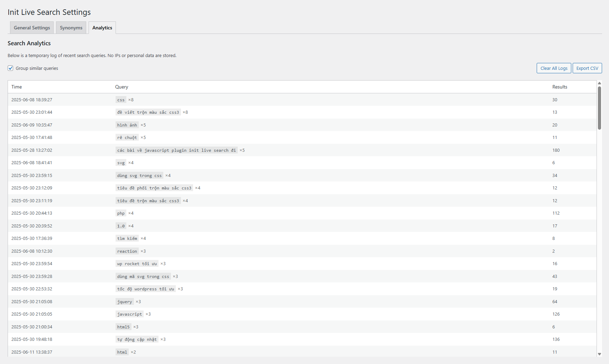Click the Init Live Search Settings title
Screen dimensions: 609x364
(x=49, y=12)
